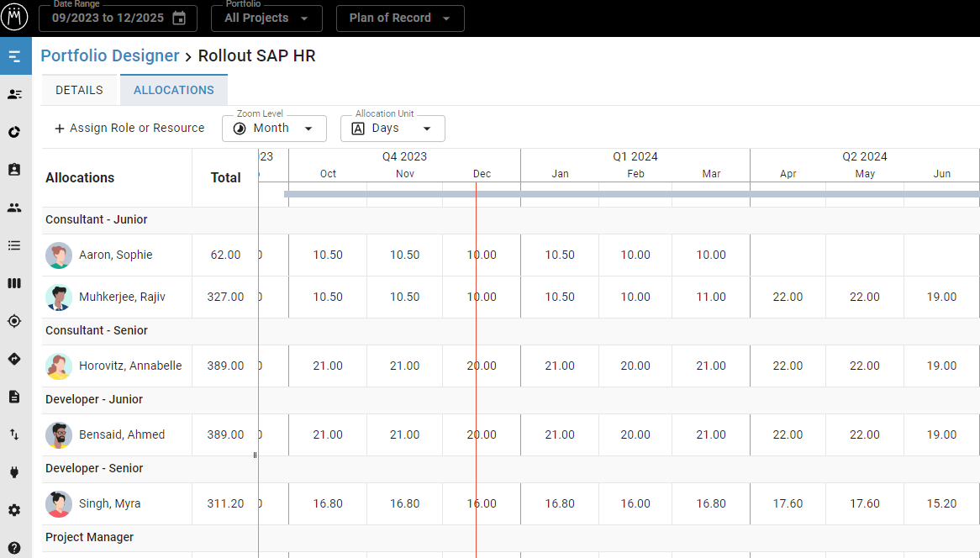Click Myra Singh's May allocation 17.60
980x558 pixels.
[865, 503]
